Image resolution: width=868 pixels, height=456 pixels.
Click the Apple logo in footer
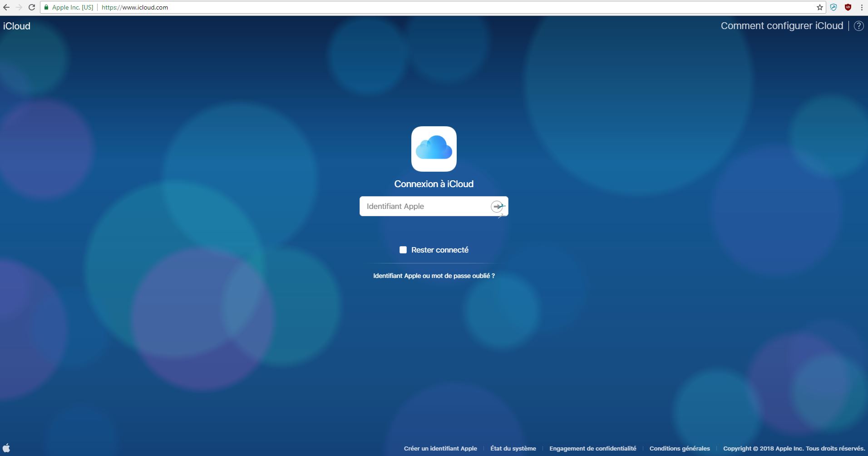click(x=6, y=448)
